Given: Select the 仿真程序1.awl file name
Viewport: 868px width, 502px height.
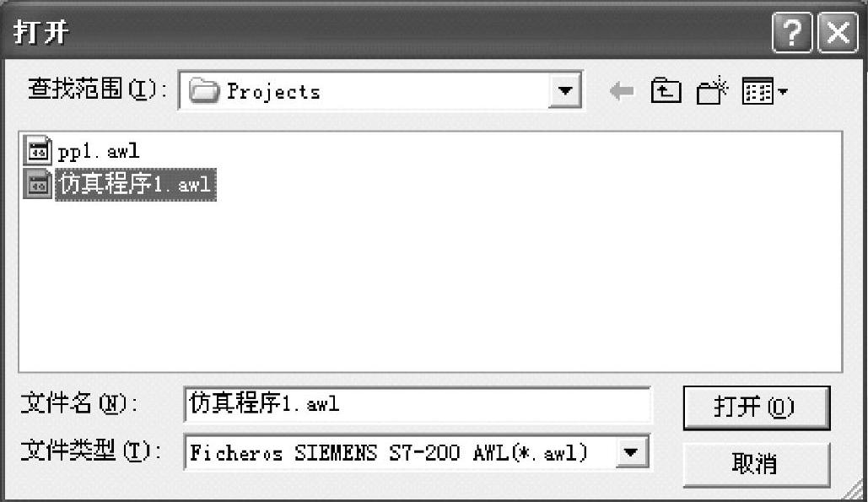Looking at the screenshot, I should (136, 184).
